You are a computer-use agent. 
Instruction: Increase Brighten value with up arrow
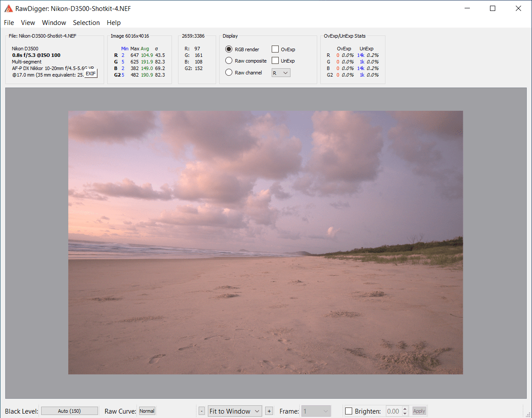pyautogui.click(x=405, y=409)
